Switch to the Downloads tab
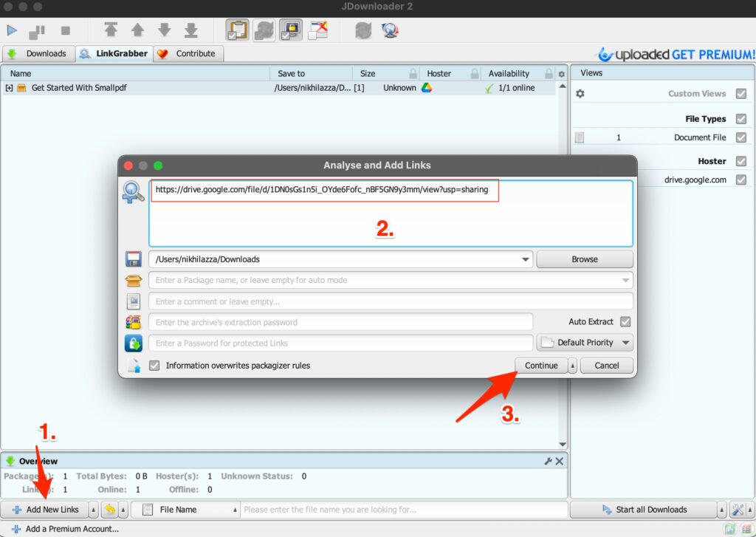The image size is (756, 537). click(38, 53)
